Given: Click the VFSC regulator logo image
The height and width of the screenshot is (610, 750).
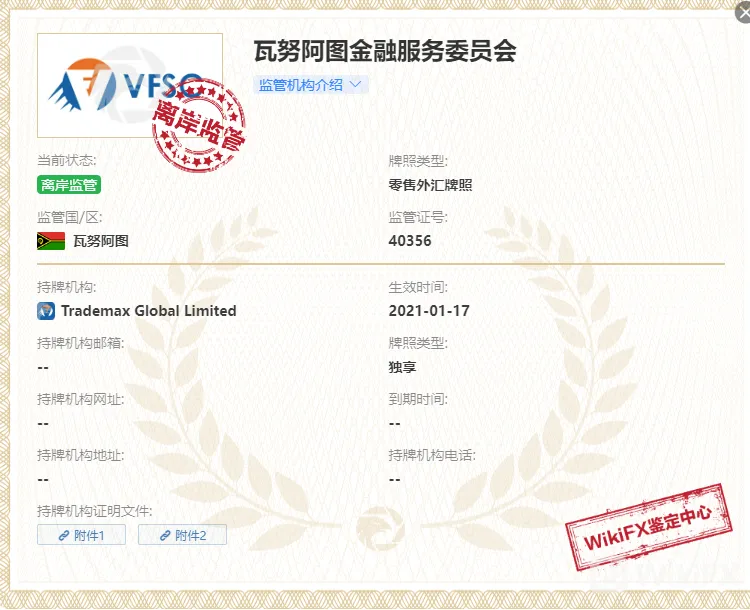Looking at the screenshot, I should coord(130,86).
